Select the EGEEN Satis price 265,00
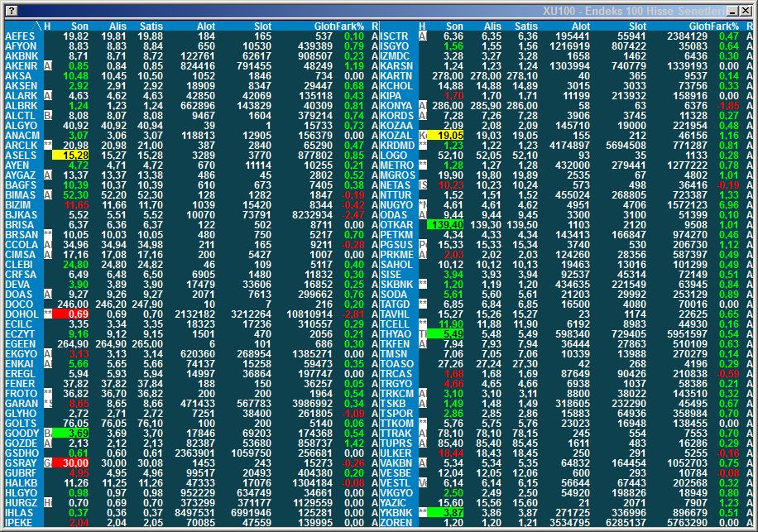This screenshot has height=532, width=758. [x=146, y=344]
